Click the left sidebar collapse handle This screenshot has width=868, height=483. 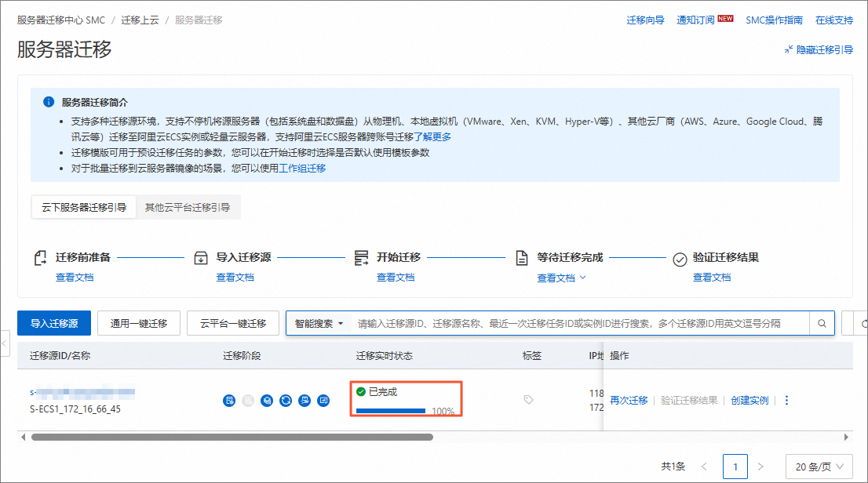click(x=5, y=343)
